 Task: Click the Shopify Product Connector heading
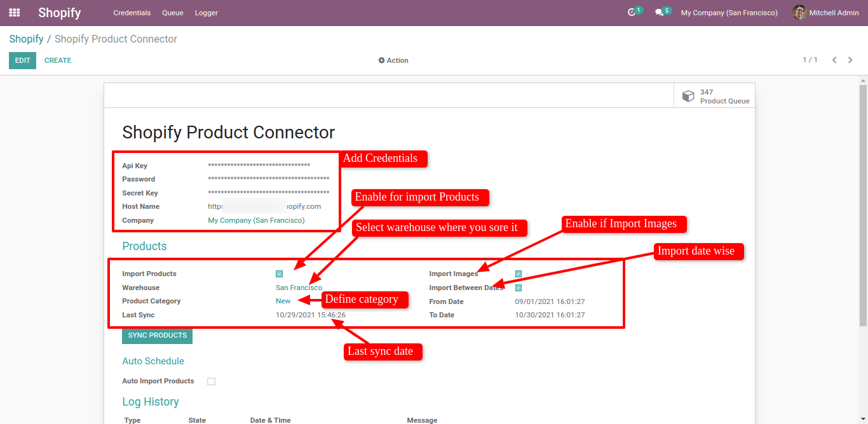[x=229, y=132]
